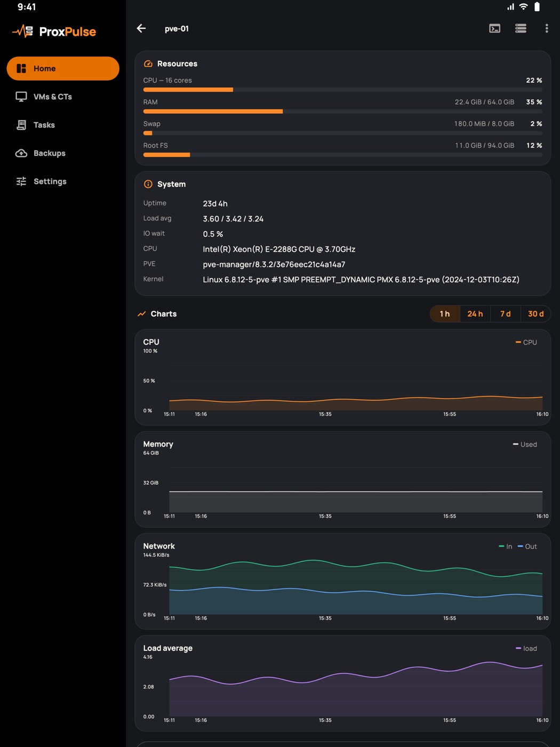560x747 pixels.
Task: Click the ProxPulse logo
Action: pyautogui.click(x=54, y=31)
